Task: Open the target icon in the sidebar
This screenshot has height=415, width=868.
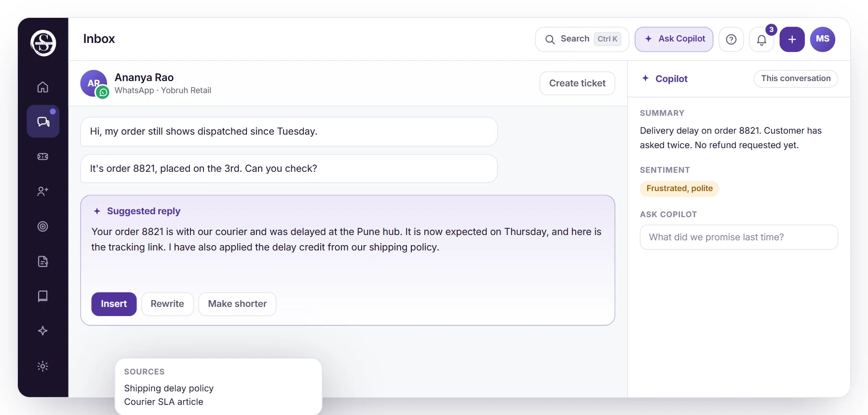Action: tap(43, 226)
